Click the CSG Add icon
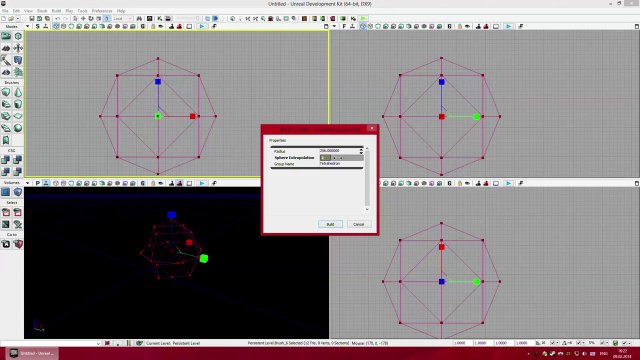The height and width of the screenshot is (360, 640). (x=6, y=160)
